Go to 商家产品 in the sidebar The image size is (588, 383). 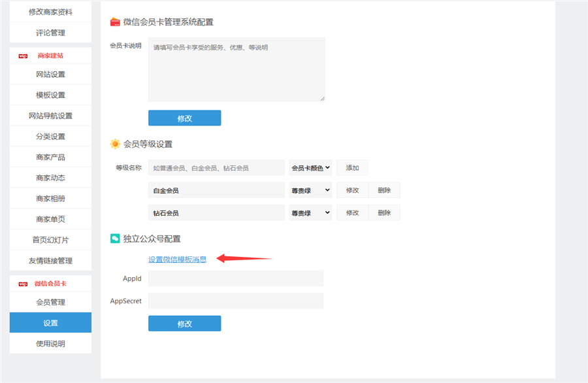[x=50, y=157]
